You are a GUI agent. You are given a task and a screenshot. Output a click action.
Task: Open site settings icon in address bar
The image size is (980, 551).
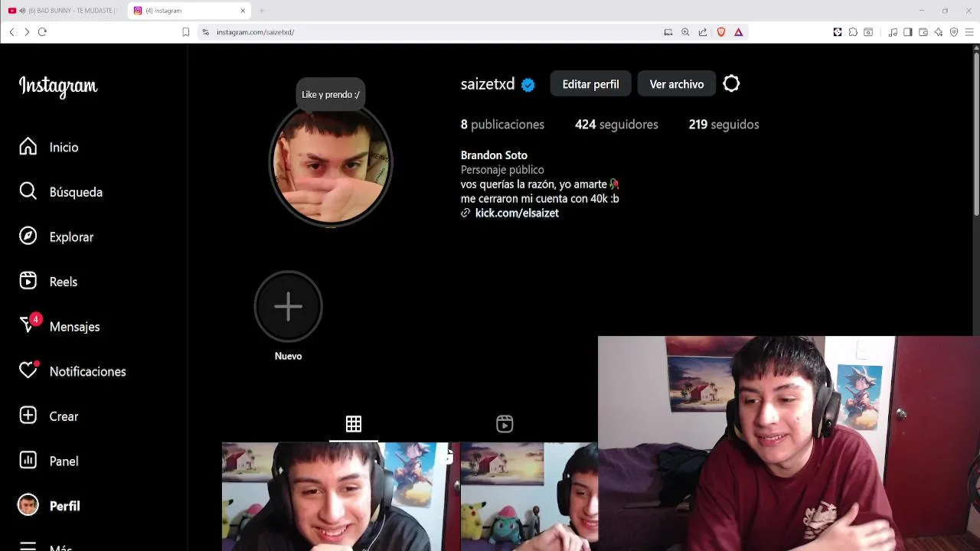coord(205,32)
